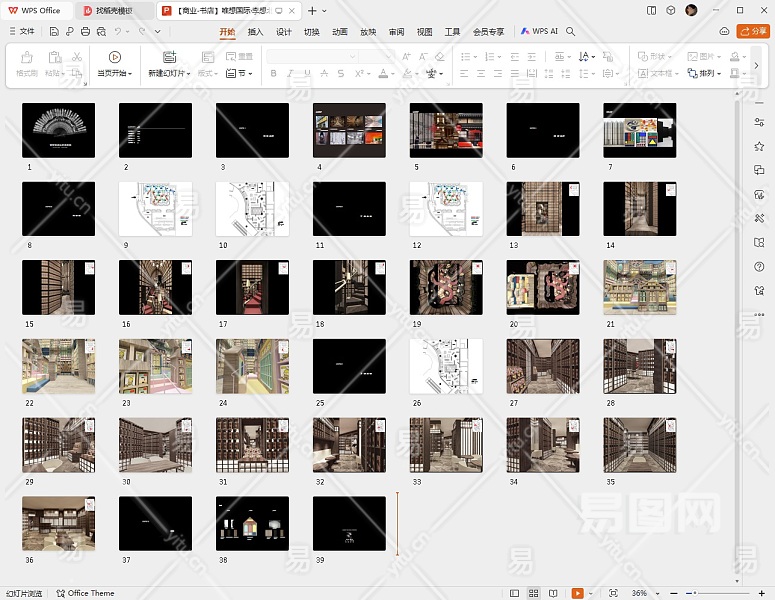Open the help question mark icon in sidebar
775x600 pixels.
pyautogui.click(x=759, y=266)
